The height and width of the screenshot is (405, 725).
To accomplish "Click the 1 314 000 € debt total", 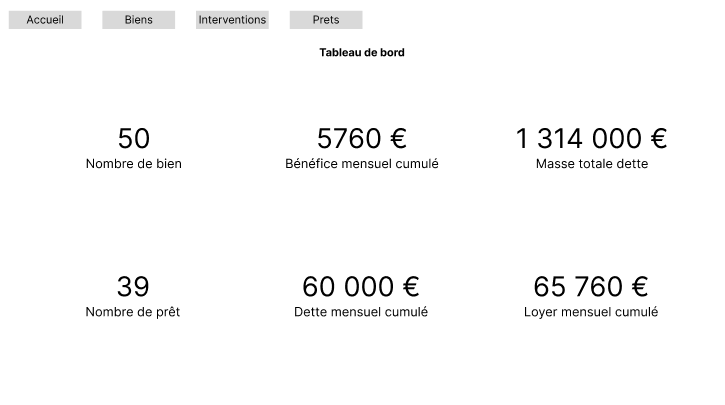I will 591,139.
